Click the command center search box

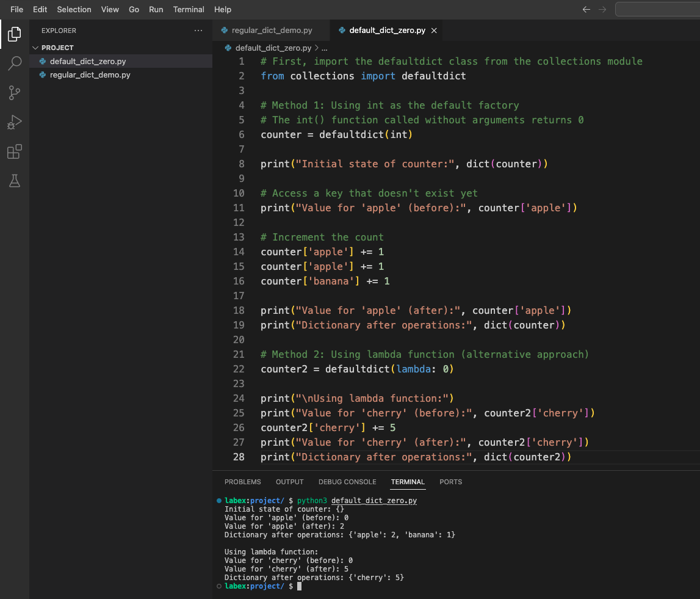pos(657,9)
